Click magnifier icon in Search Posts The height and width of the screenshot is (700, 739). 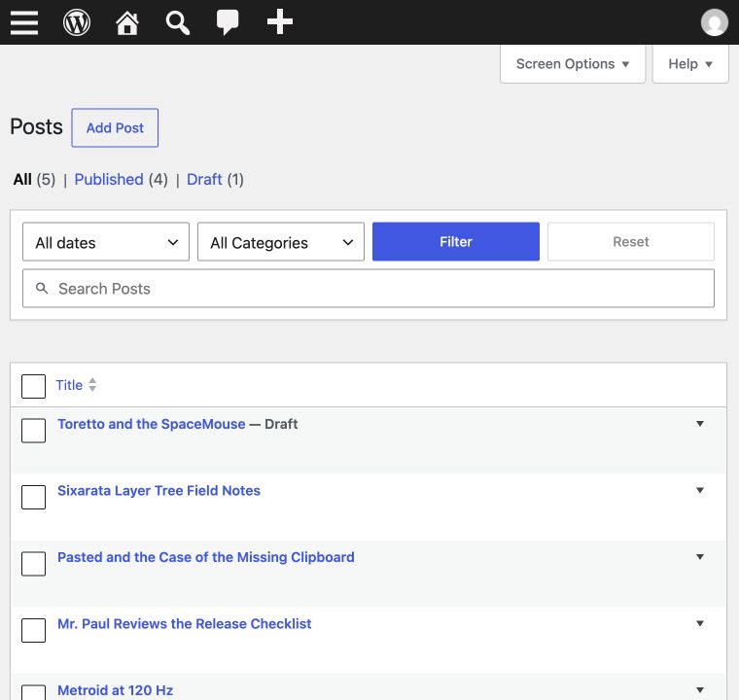42,288
